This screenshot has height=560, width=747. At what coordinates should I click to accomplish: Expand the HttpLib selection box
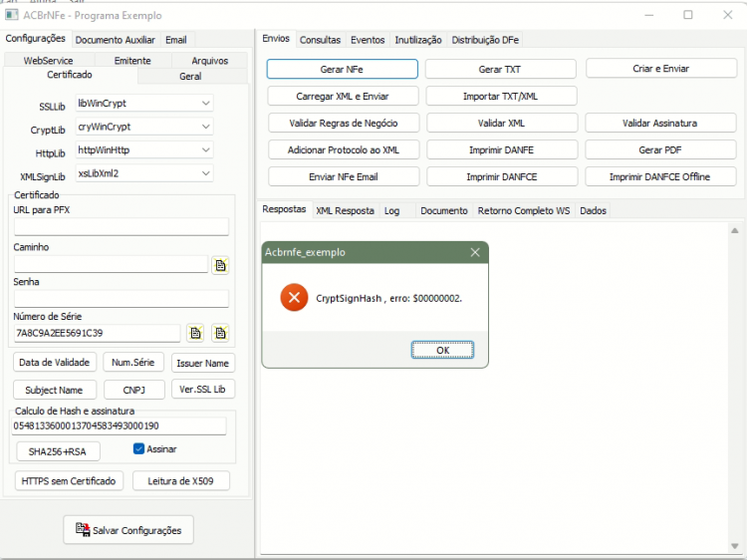coord(144,149)
